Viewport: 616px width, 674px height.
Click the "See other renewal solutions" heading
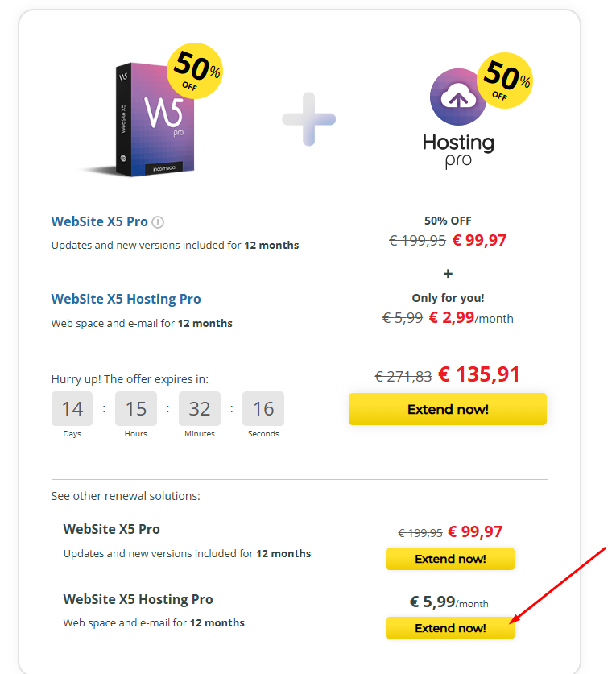126,496
